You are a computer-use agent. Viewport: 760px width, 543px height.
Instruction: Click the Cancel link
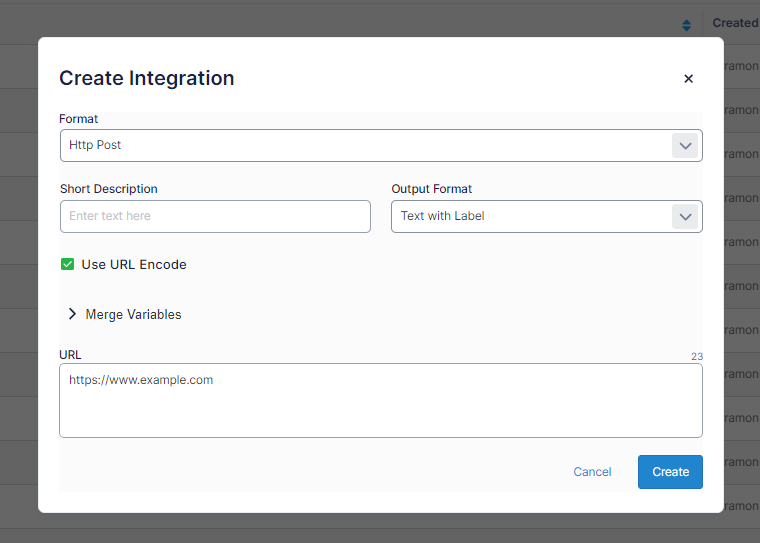coord(592,472)
